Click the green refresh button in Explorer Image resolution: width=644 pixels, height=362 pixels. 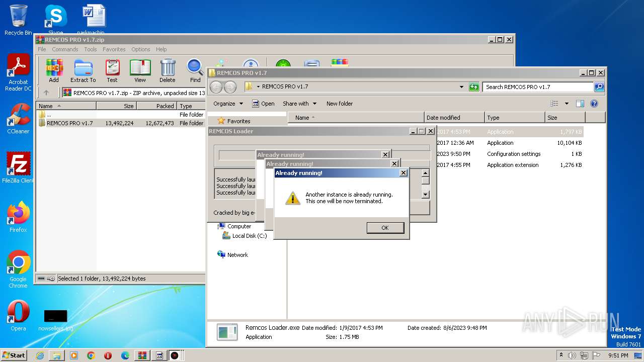click(x=473, y=87)
